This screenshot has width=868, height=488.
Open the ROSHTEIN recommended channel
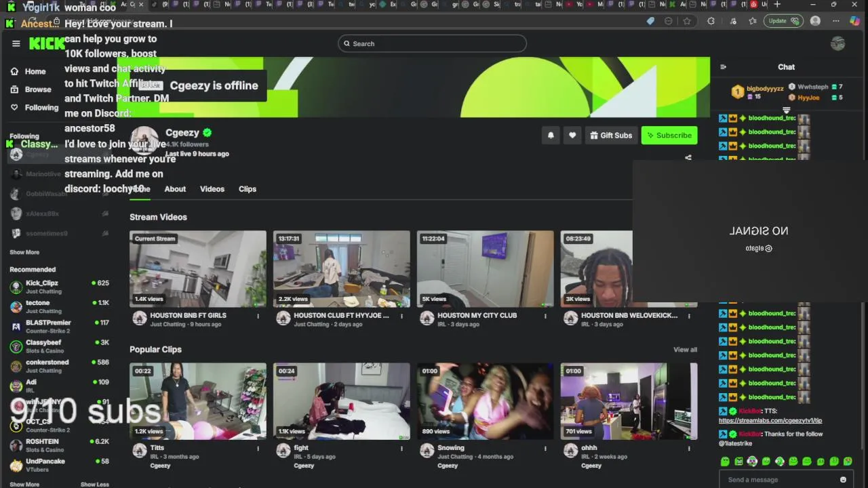pyautogui.click(x=59, y=445)
